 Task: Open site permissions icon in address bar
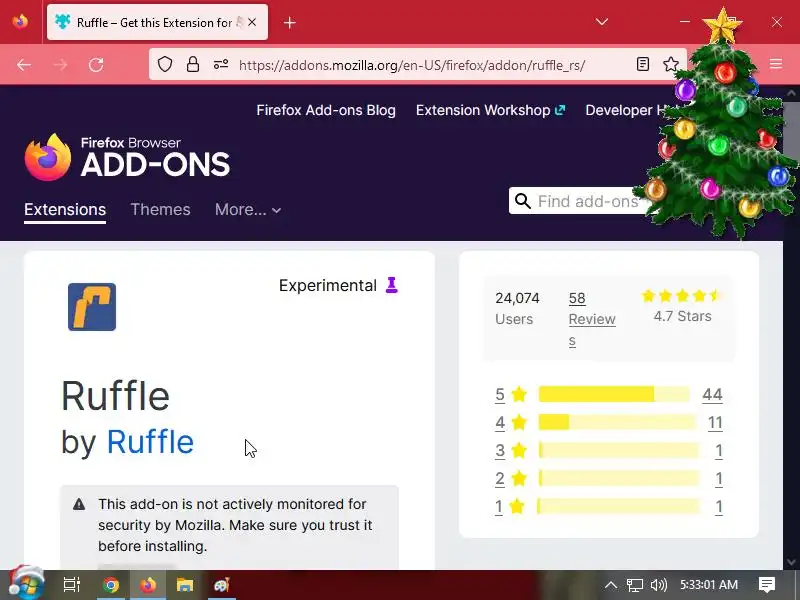(221, 64)
